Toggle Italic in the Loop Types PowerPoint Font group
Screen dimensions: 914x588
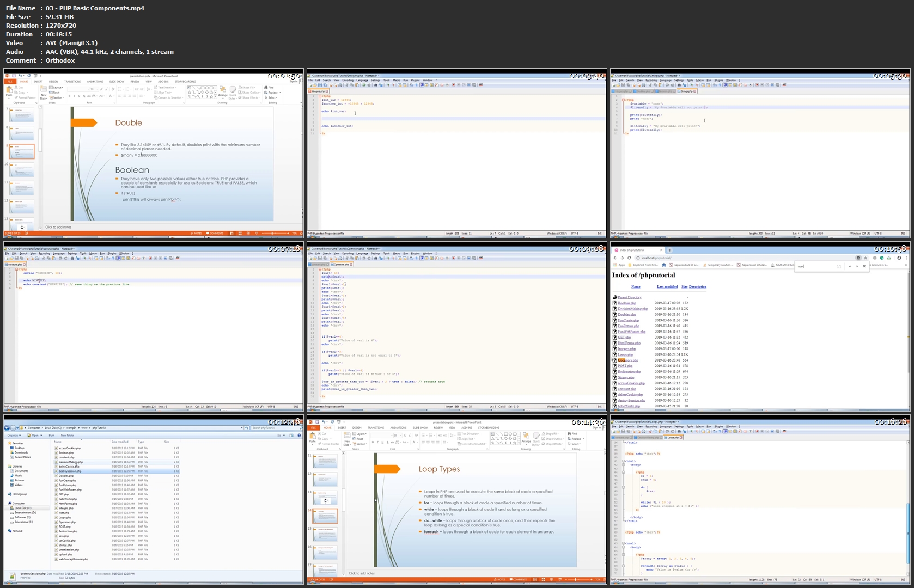tap(377, 442)
